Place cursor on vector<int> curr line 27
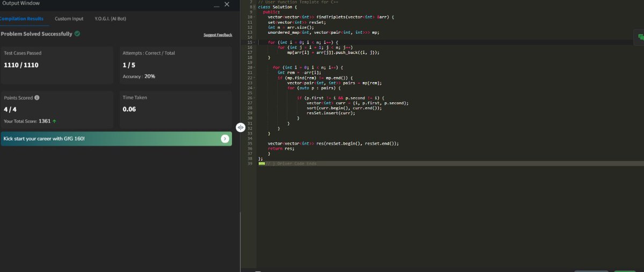Image resolution: width=644 pixels, height=272 pixels. (357, 103)
